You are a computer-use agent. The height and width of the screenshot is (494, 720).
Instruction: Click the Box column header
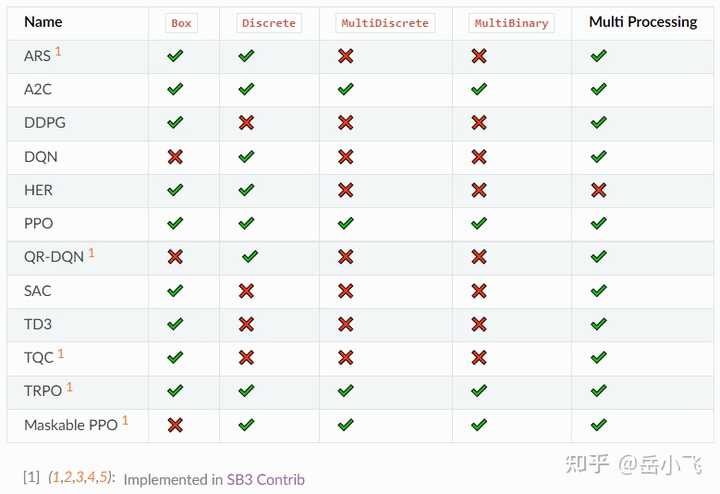[181, 23]
